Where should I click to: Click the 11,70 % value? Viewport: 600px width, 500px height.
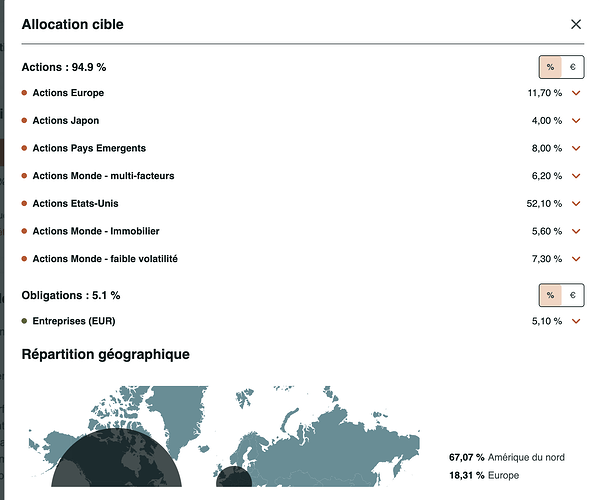click(545, 93)
